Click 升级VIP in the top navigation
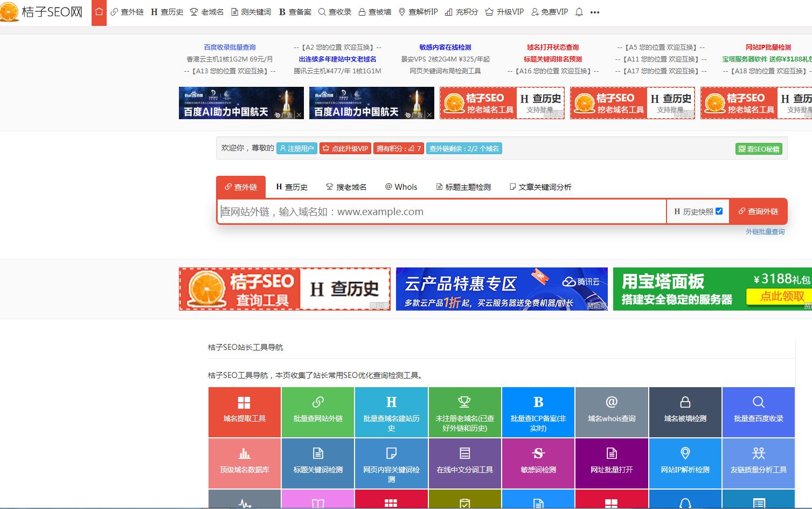This screenshot has width=812, height=509. coord(504,12)
